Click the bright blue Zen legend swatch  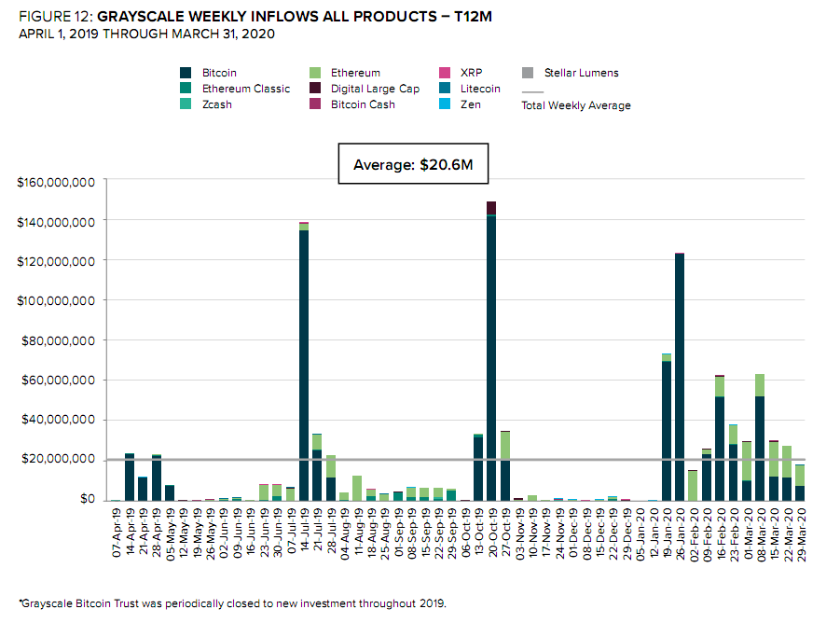445,104
